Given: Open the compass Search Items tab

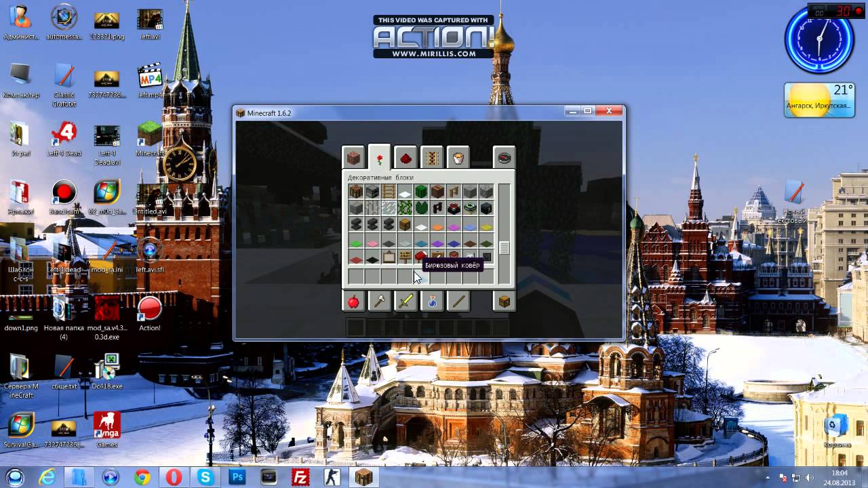Looking at the screenshot, I should pos(504,159).
